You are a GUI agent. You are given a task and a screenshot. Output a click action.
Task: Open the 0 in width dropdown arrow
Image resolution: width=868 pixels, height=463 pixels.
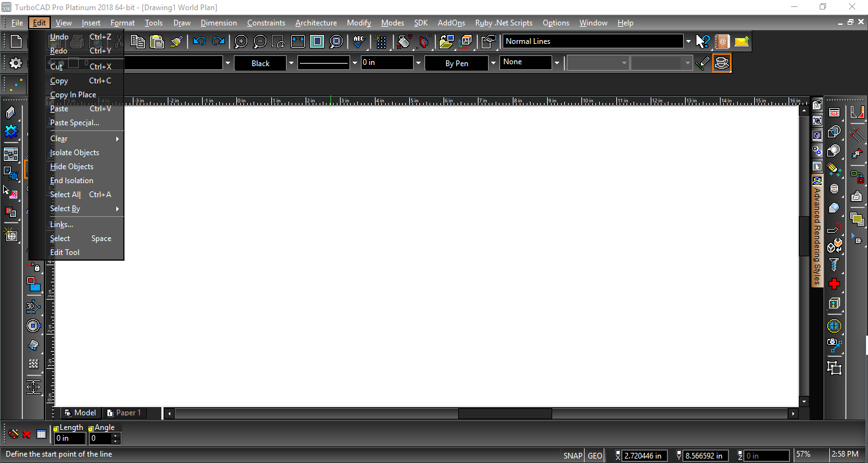point(418,63)
